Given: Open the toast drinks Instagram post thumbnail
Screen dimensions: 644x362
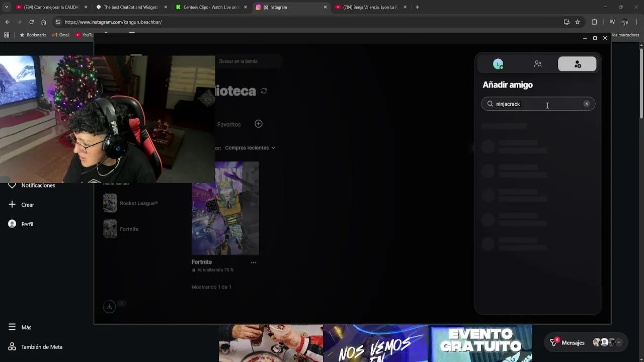Looking at the screenshot, I should coord(271,343).
